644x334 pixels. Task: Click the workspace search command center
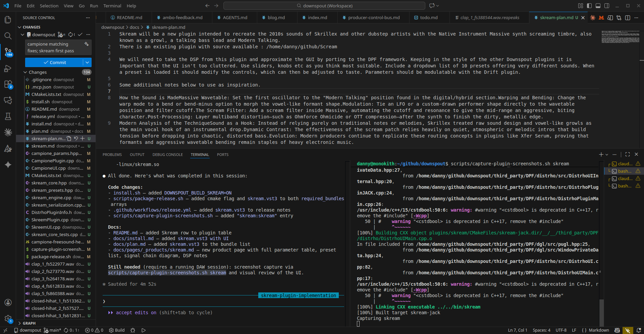coord(324,6)
